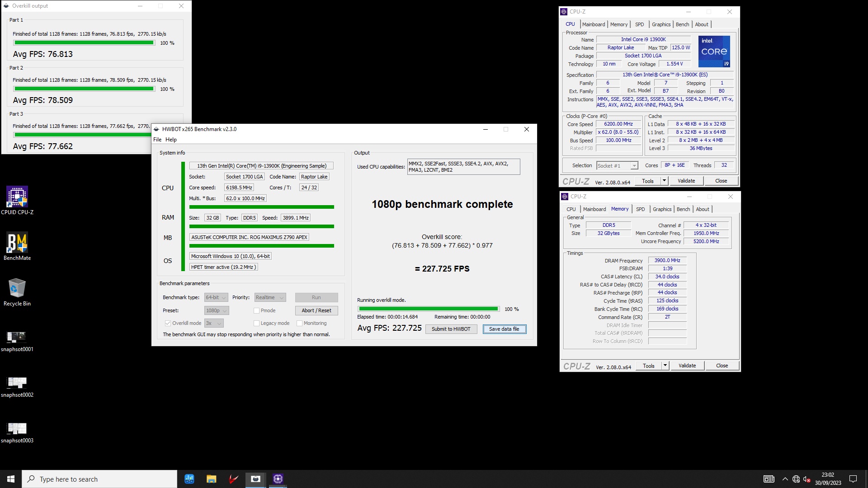The width and height of the screenshot is (868, 488).
Task: Click Tools button in top CPU-Z
Action: (648, 181)
